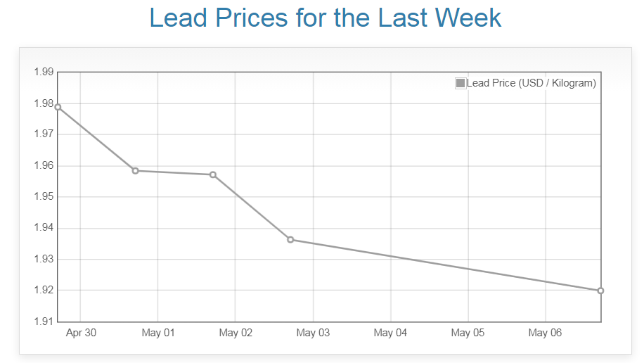Image resolution: width=644 pixels, height=363 pixels.
Task: Click the 'Lead Prices for the Last Week' title
Action: 326,18
